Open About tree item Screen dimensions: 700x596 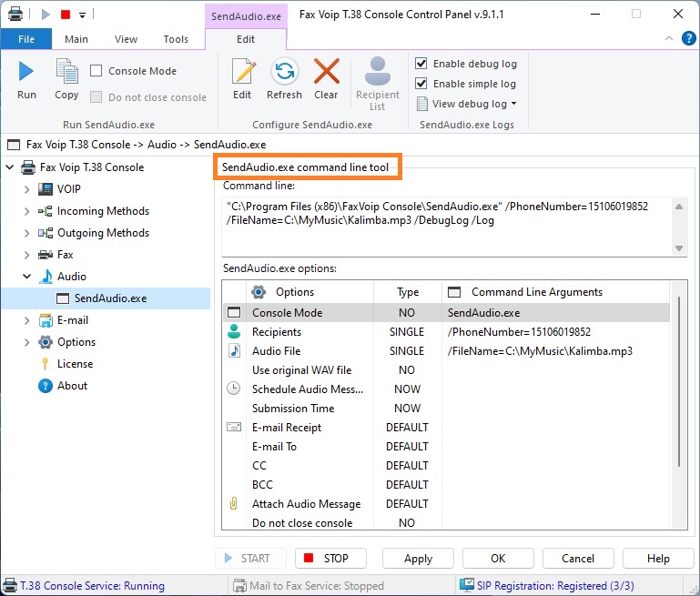point(72,386)
